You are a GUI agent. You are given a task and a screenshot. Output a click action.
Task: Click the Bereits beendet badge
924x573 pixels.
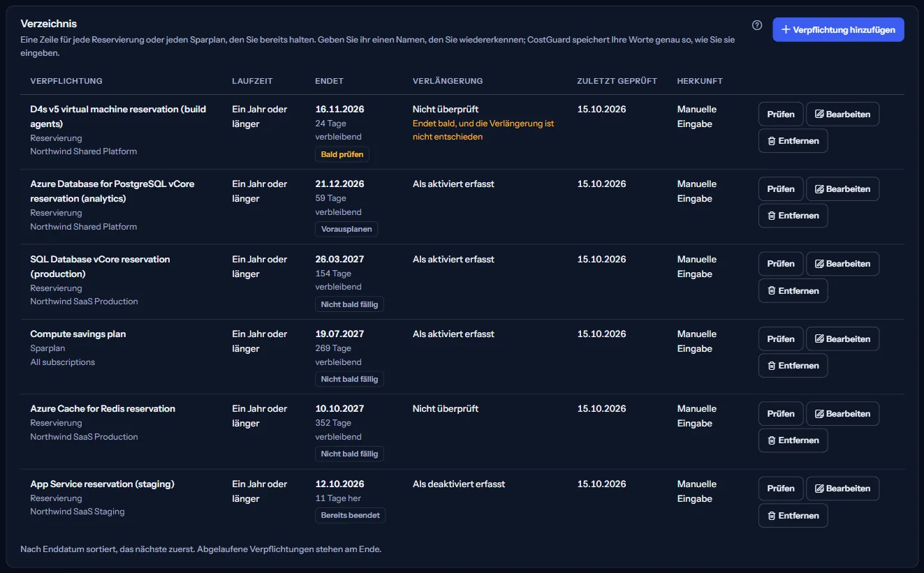coord(351,515)
